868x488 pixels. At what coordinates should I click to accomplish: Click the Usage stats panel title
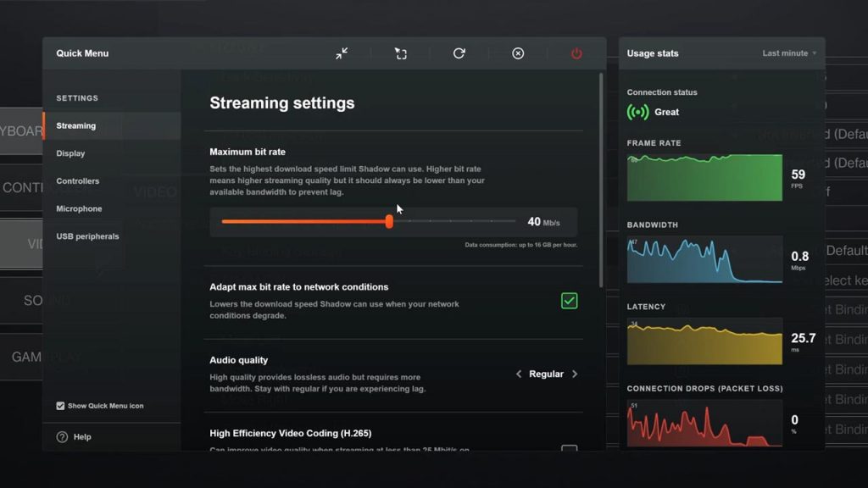tap(652, 53)
